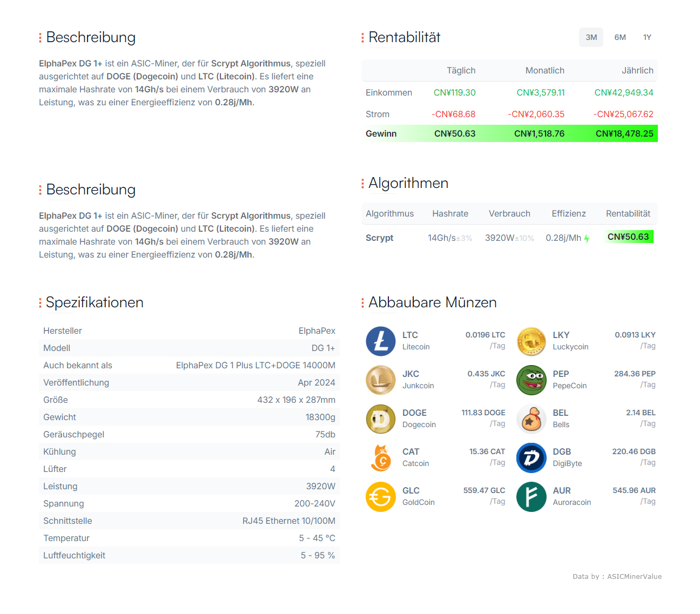Click the Catcoin CAT icon

(381, 458)
